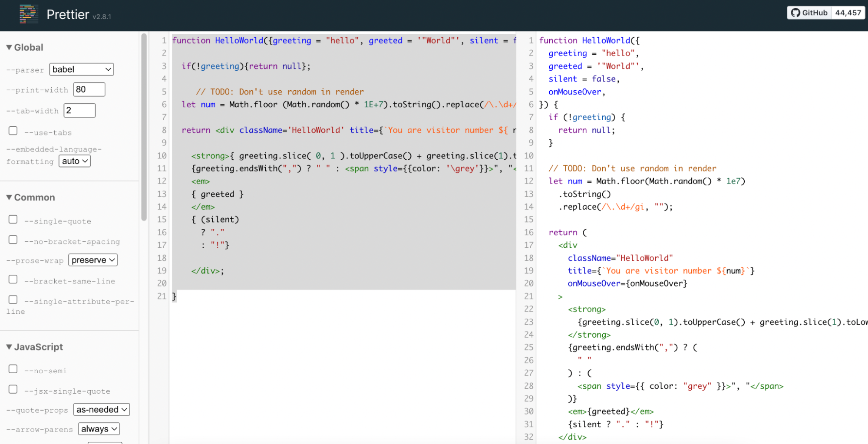Click 'className="HelloWorld"' in output panel
This screenshot has height=444, width=868.
click(x=620, y=258)
